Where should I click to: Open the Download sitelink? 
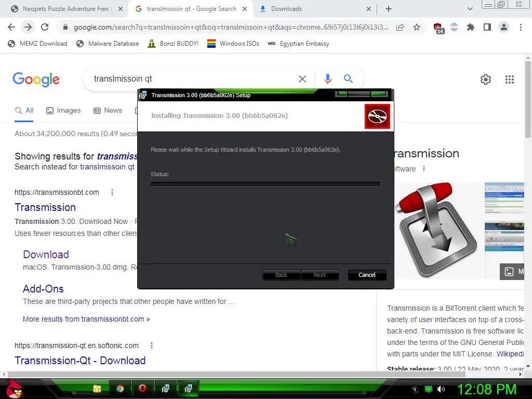tap(46, 255)
